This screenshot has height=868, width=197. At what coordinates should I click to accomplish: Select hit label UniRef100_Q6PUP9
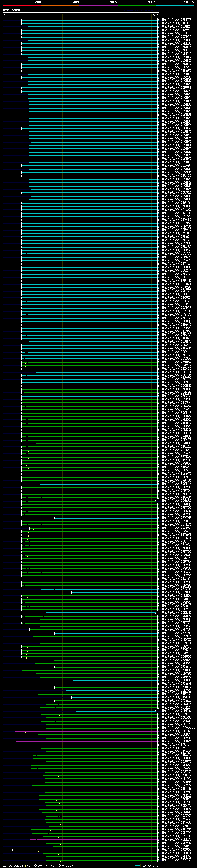point(177,88)
